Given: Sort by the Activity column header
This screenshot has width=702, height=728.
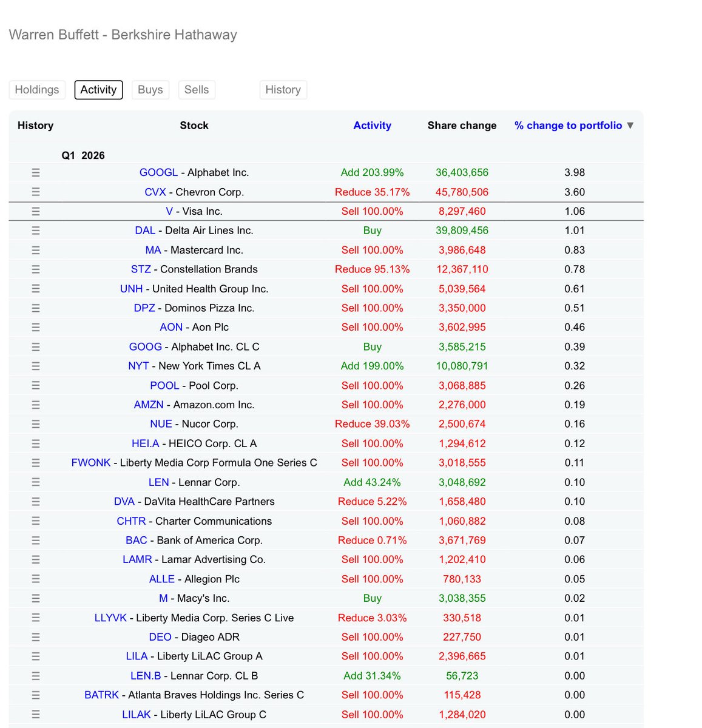Looking at the screenshot, I should coord(373,126).
